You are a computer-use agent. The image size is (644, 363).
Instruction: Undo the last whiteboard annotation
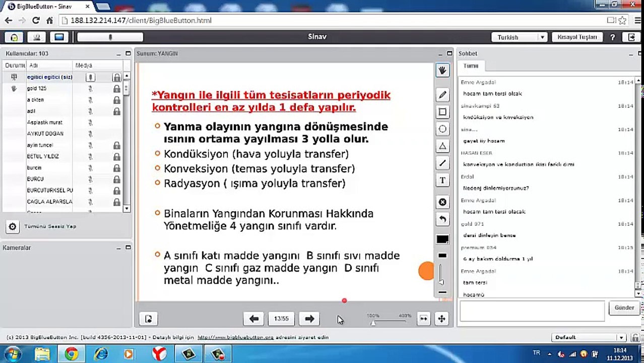coord(442,219)
